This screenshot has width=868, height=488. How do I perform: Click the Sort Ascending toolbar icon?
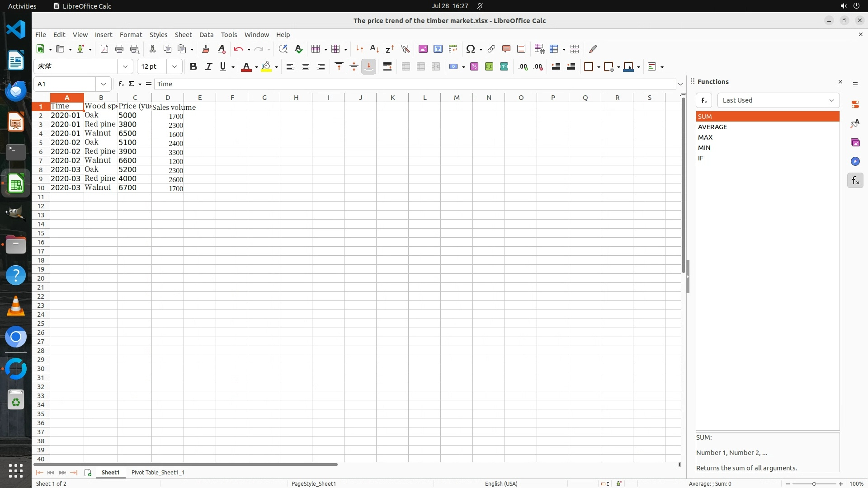pos(374,49)
